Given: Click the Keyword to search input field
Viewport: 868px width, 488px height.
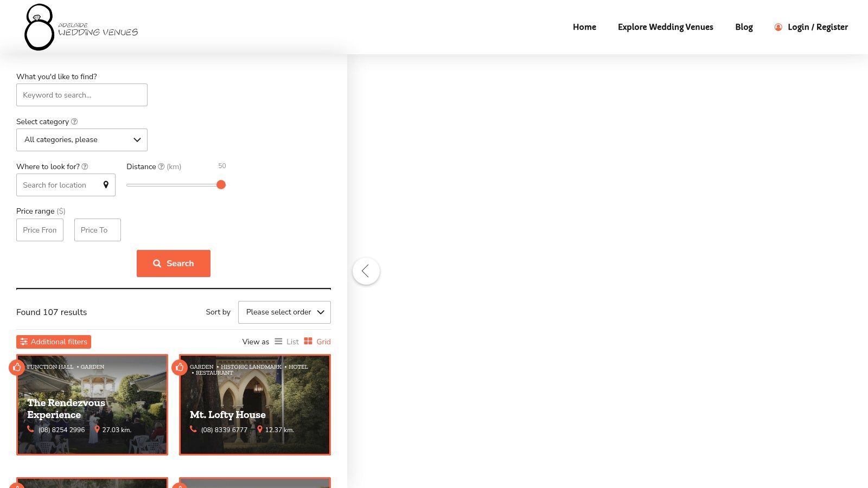Looking at the screenshot, I should [x=82, y=95].
